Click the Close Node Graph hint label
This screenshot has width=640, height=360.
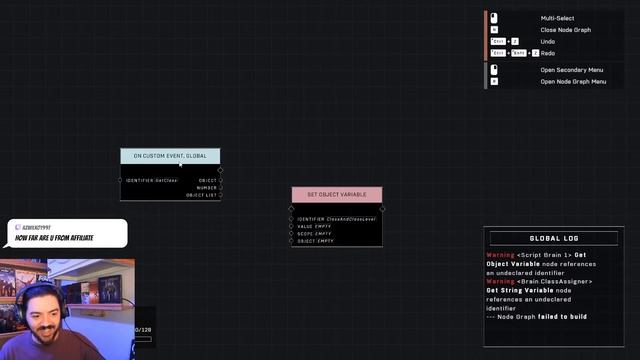(x=566, y=30)
